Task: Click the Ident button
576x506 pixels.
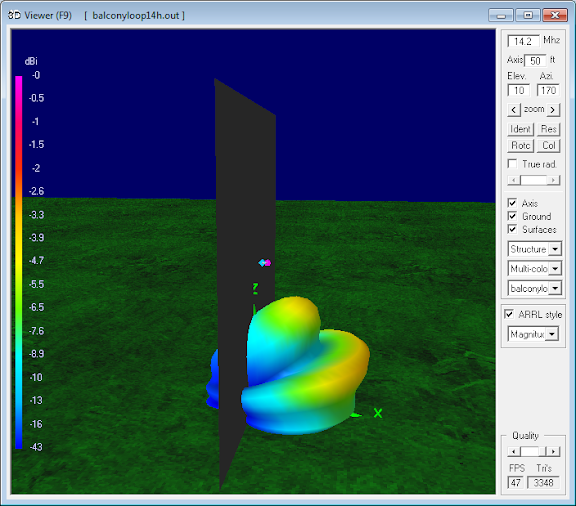Action: [x=521, y=129]
